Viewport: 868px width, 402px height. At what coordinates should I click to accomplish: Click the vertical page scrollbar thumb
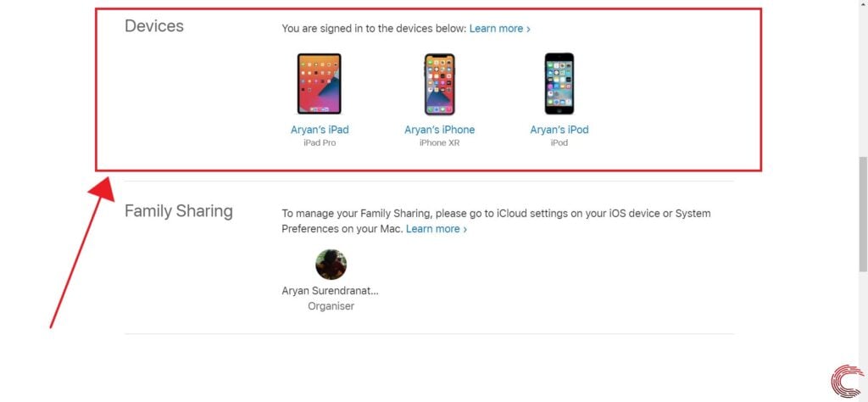click(863, 215)
